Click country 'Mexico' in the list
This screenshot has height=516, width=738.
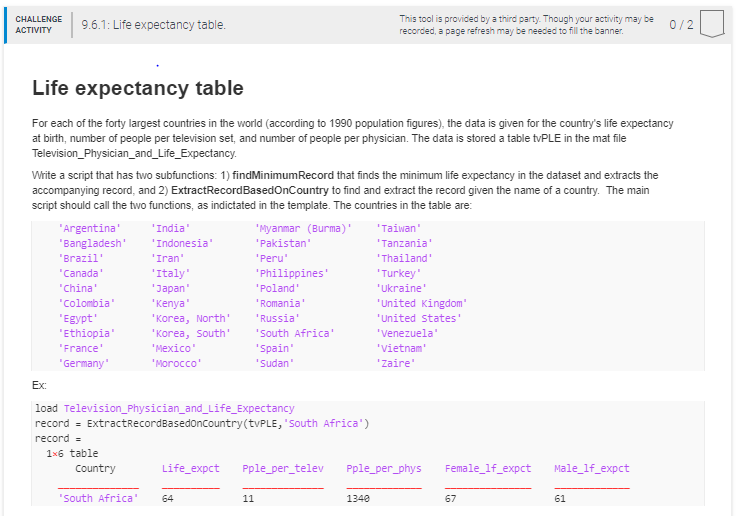point(173,348)
